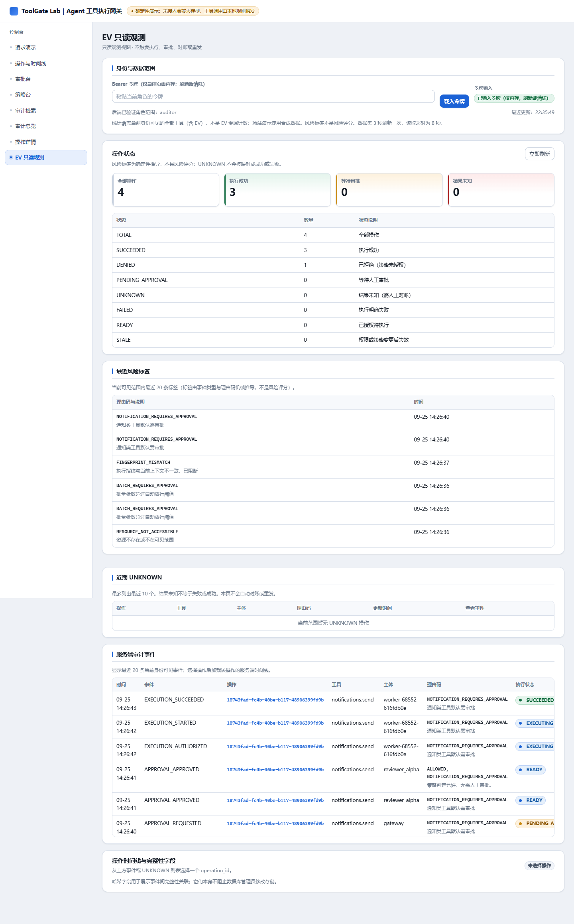Click the 立即刷新 button

click(539, 154)
